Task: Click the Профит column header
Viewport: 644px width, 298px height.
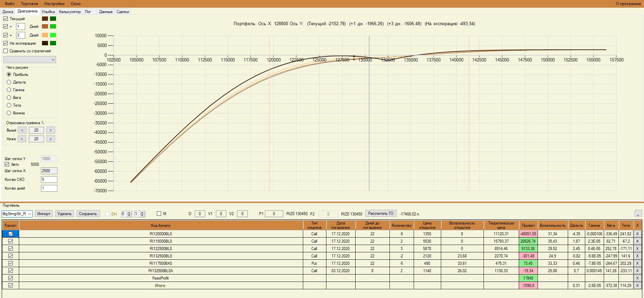Action: (x=528, y=226)
